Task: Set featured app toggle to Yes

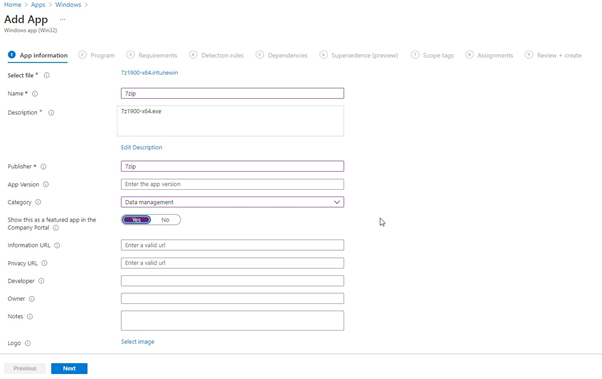Action: tap(136, 220)
